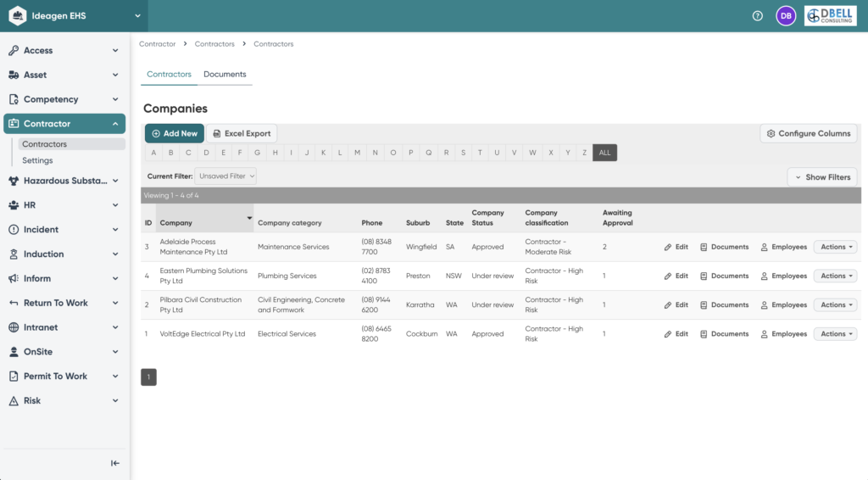The height and width of the screenshot is (480, 868).
Task: Click the Awaiting Approval column header
Action: 617,218
